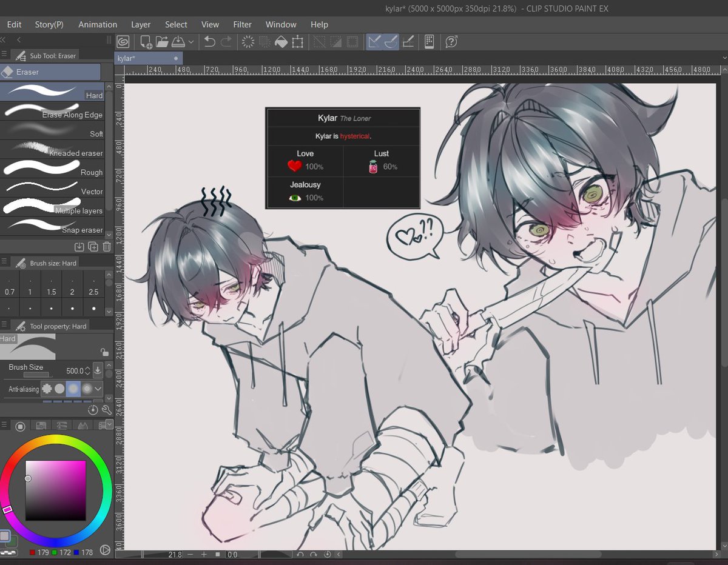Set anti-aliasing to Strong
This screenshot has height=565, width=728.
pos(87,389)
